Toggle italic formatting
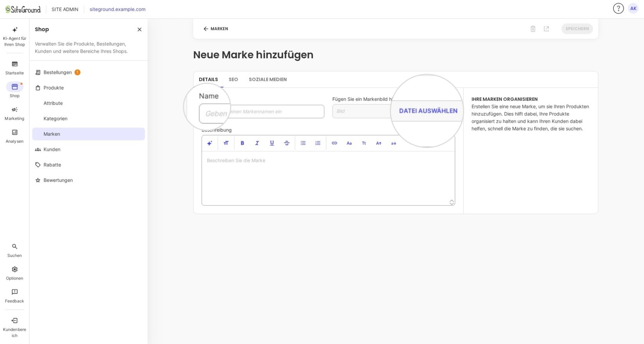Viewport: 644px width, 344px height. (x=257, y=143)
